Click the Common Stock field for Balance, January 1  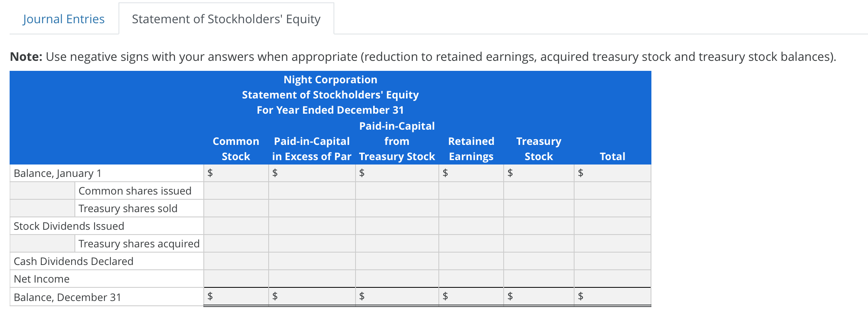[236, 173]
